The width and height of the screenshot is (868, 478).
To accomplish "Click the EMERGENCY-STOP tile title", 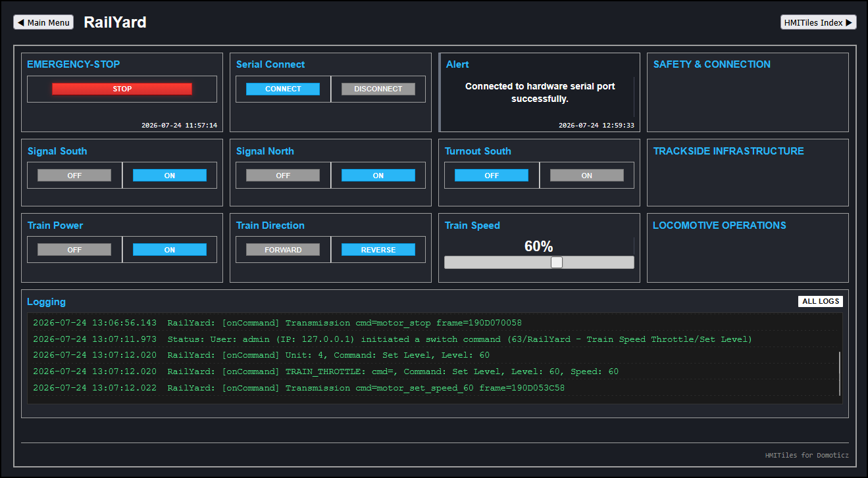I will pos(74,64).
